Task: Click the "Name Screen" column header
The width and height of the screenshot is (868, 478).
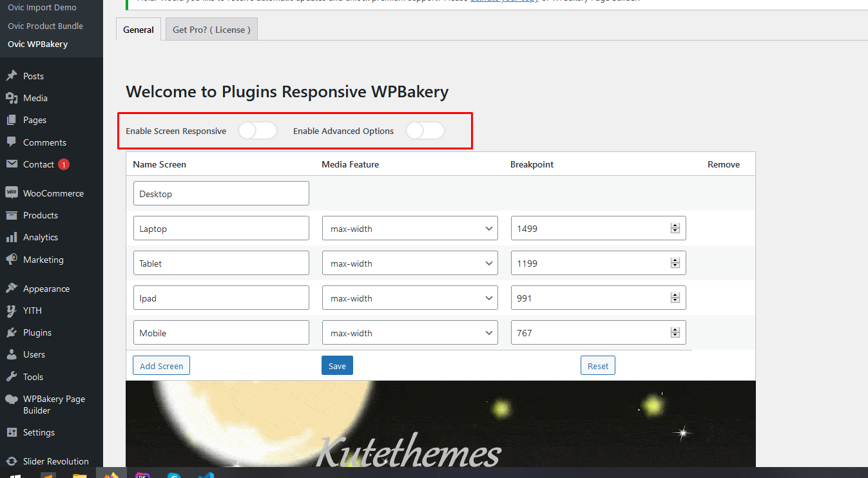Action: (159, 164)
